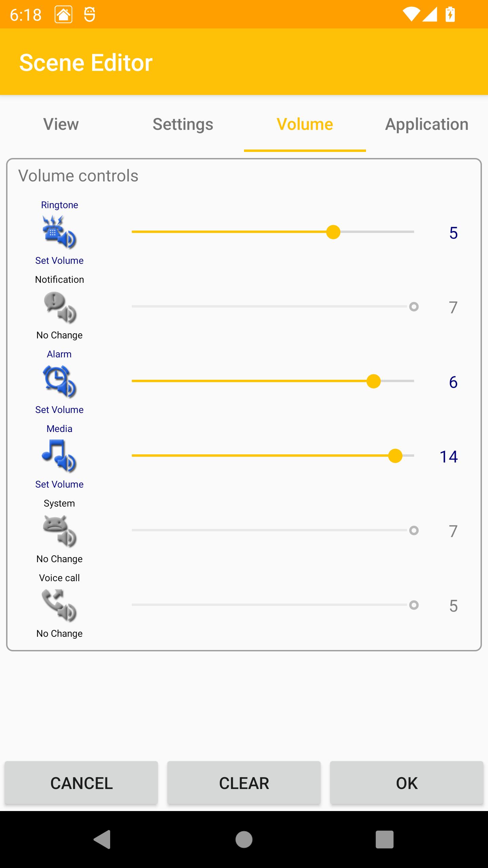Open the Application tab
Viewport: 488px width, 868px height.
point(427,124)
